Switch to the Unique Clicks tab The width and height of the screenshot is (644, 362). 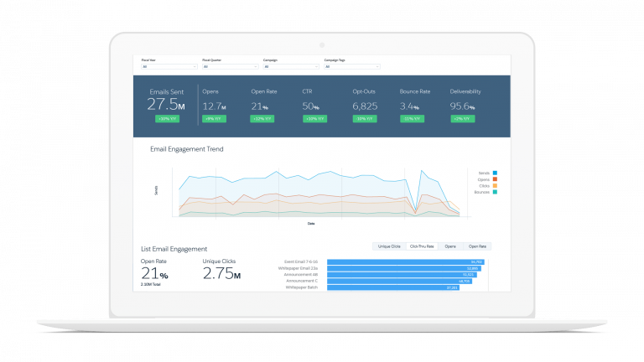[x=390, y=246]
